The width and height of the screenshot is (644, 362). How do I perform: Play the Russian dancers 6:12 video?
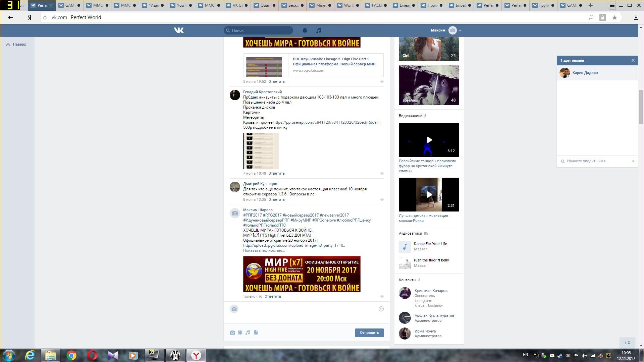coord(429,140)
